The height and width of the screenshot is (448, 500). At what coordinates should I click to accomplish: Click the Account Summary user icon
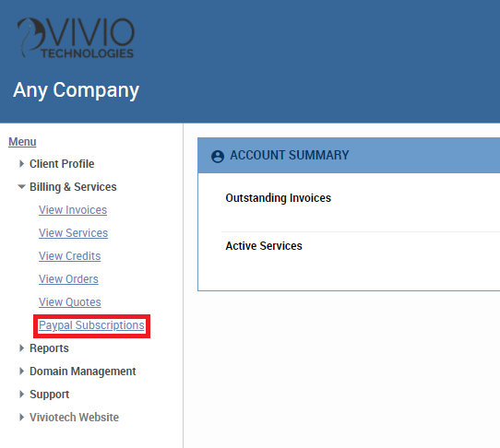click(218, 156)
